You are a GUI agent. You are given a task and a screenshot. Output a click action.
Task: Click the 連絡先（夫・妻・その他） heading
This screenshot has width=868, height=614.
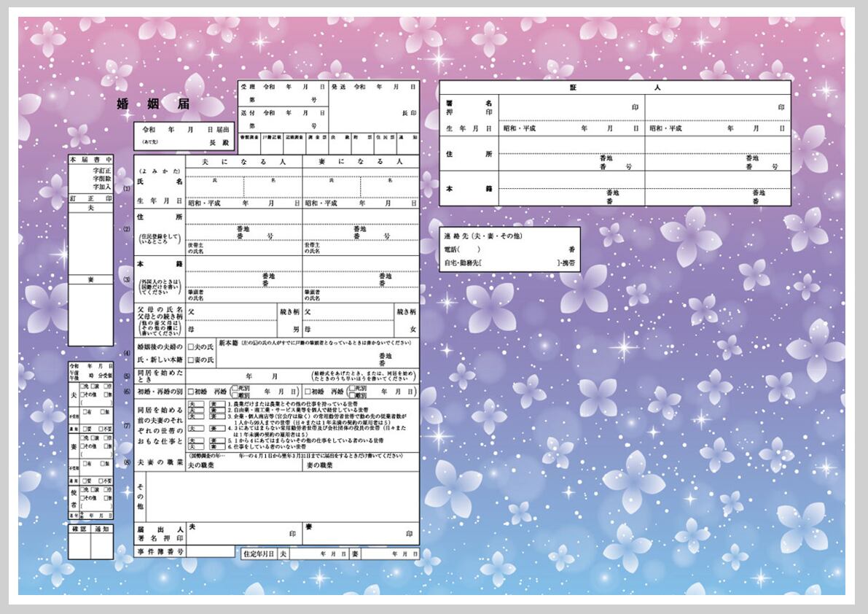click(x=482, y=236)
